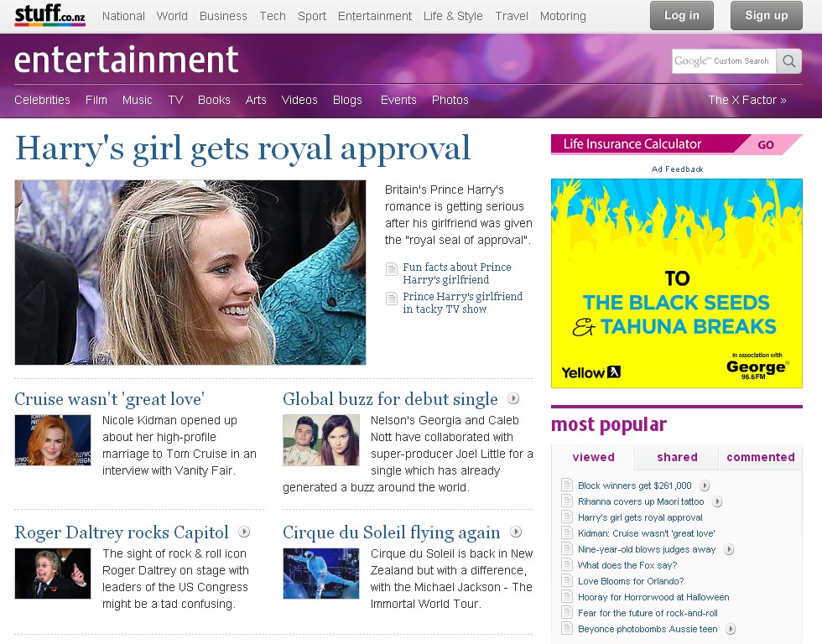Click the search magnifier icon
Screen dimensions: 822x644
coord(788,61)
